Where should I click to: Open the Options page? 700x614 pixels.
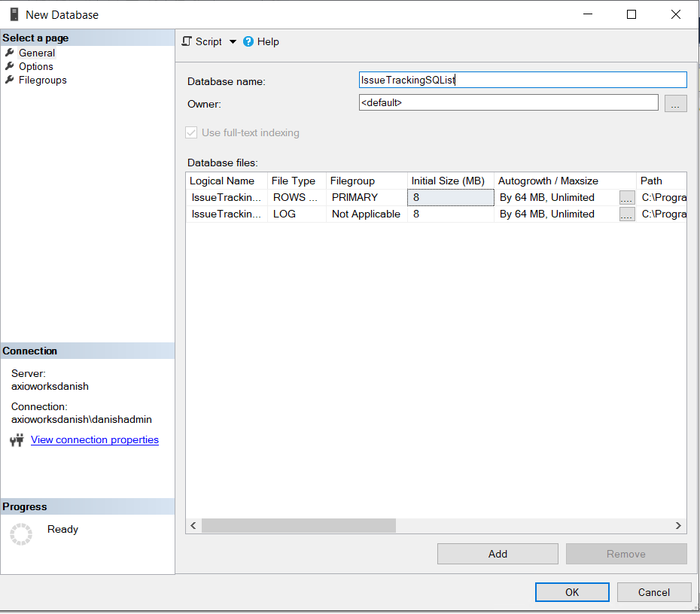[x=35, y=66]
